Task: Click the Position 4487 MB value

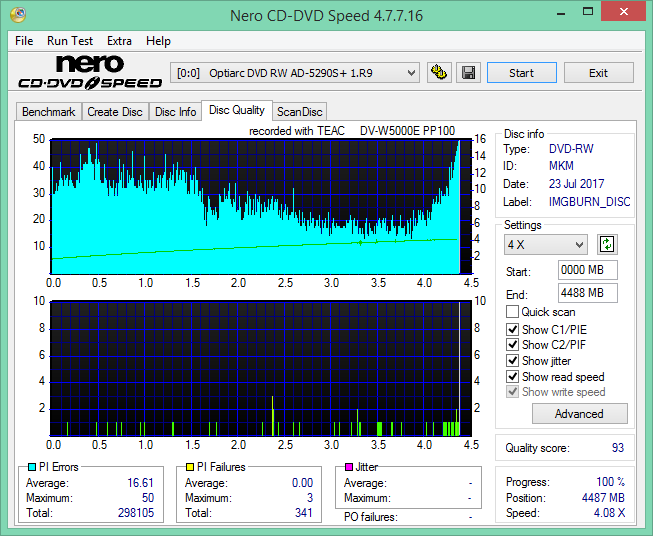Action: click(x=603, y=498)
